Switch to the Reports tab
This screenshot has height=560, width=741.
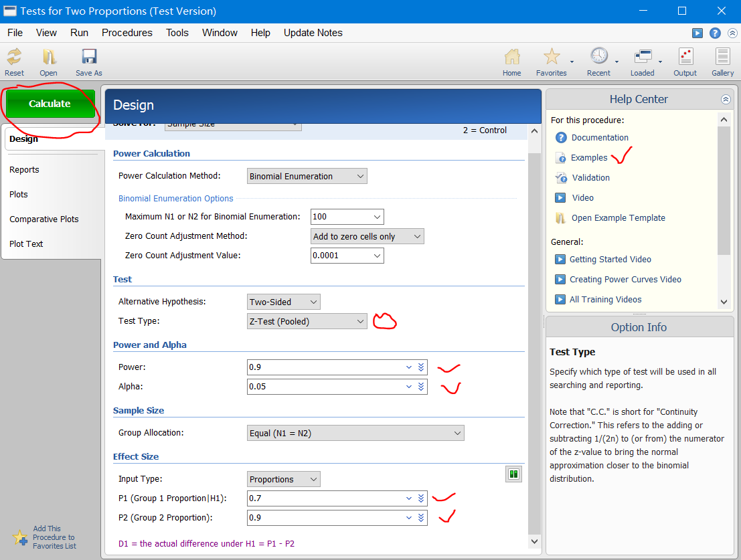(24, 169)
